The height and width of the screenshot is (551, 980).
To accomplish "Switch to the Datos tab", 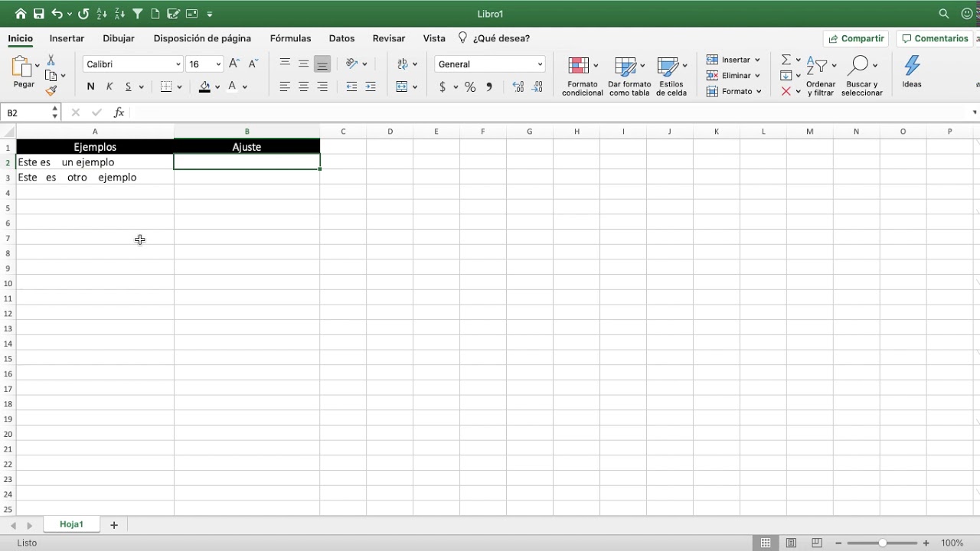I will (341, 38).
